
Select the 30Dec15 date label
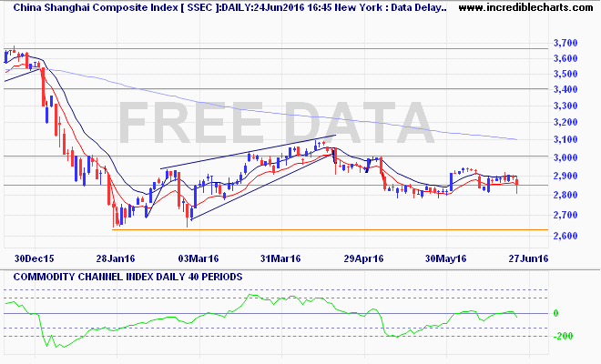(33, 258)
